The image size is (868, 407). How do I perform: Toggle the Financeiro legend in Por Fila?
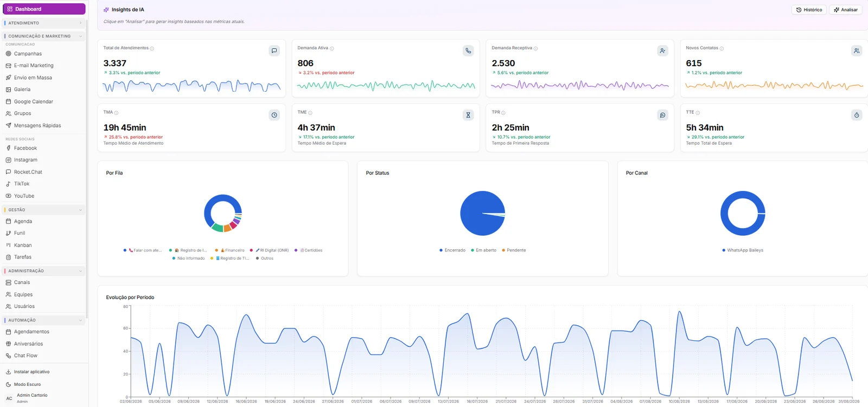coord(229,250)
